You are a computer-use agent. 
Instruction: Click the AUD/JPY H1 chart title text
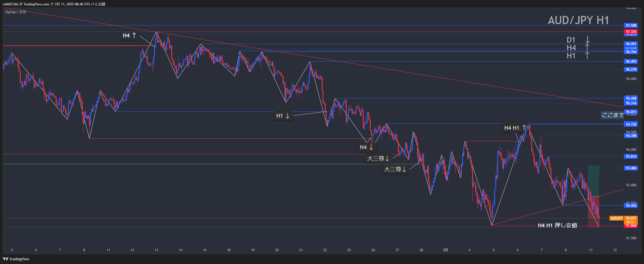click(x=578, y=20)
